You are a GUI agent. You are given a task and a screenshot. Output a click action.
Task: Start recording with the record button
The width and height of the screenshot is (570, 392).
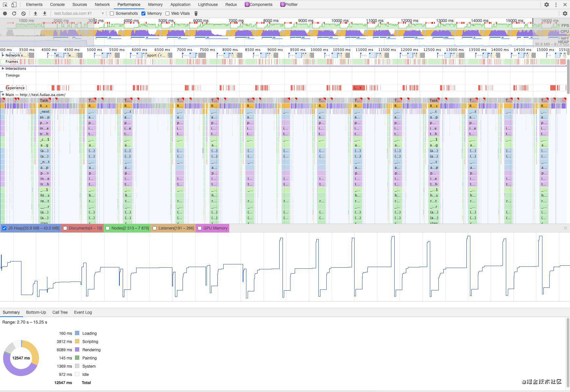click(5, 13)
